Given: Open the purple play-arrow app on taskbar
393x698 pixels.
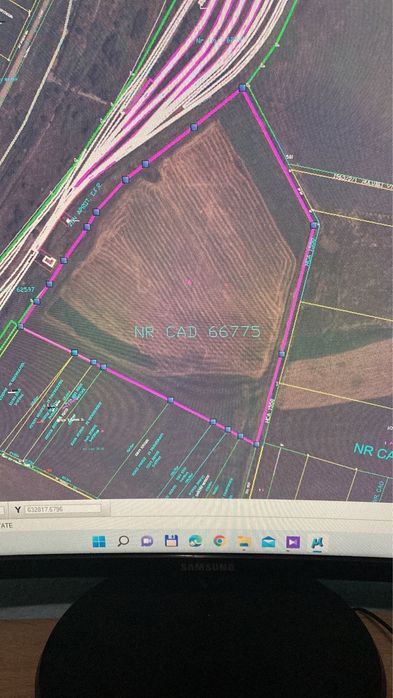Looking at the screenshot, I should tap(293, 542).
